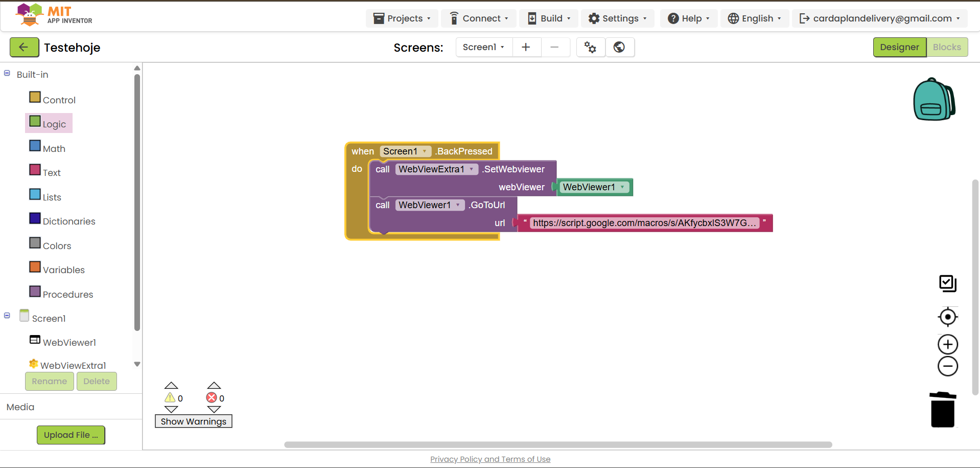Zoom out using the minus circle icon

[x=947, y=366]
